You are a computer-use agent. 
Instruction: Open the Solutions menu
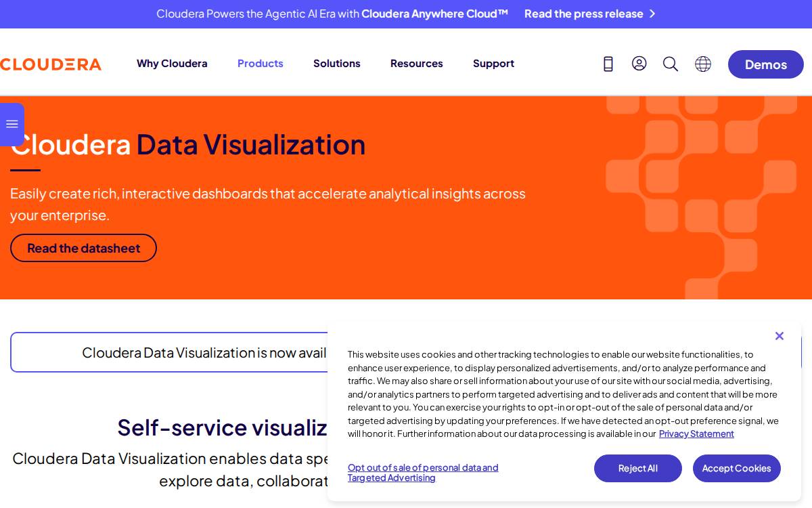pos(337,64)
